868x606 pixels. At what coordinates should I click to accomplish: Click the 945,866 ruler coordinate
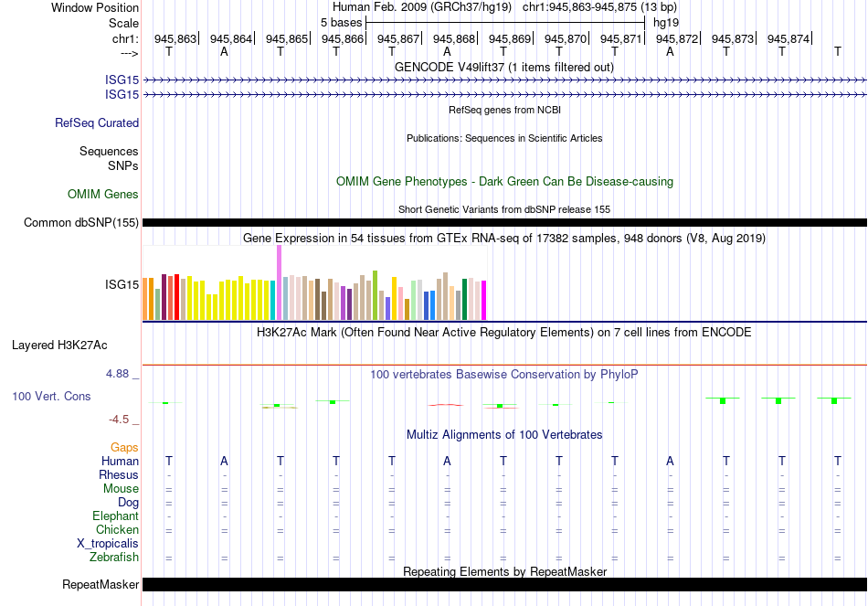pyautogui.click(x=343, y=38)
